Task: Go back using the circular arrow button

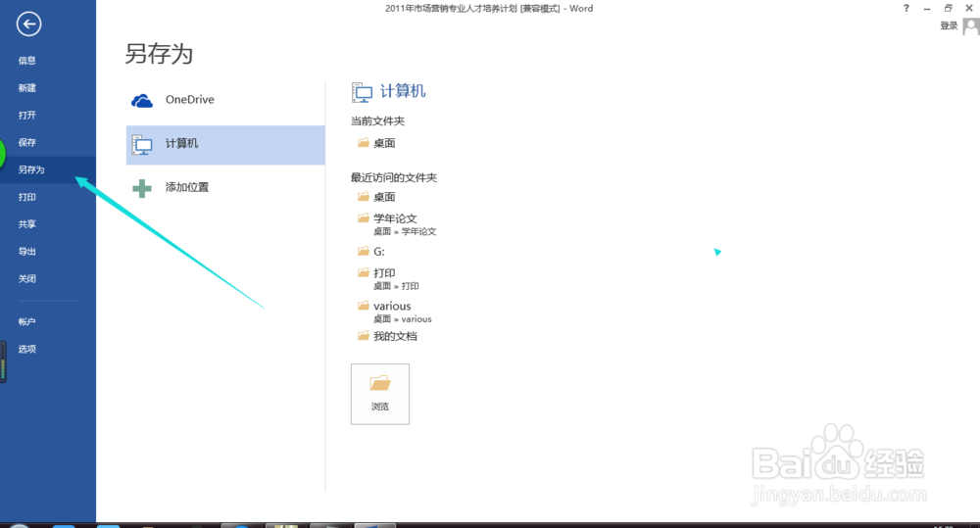Action: tap(28, 24)
